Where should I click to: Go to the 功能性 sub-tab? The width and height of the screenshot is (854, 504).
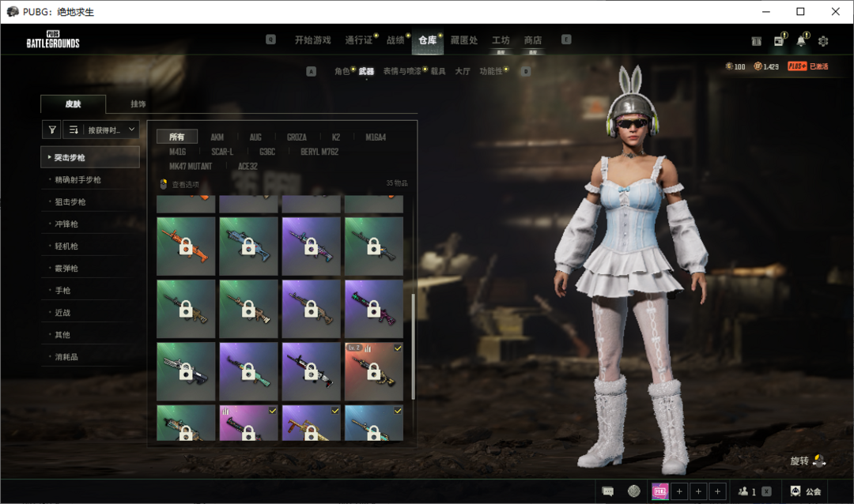(x=491, y=71)
